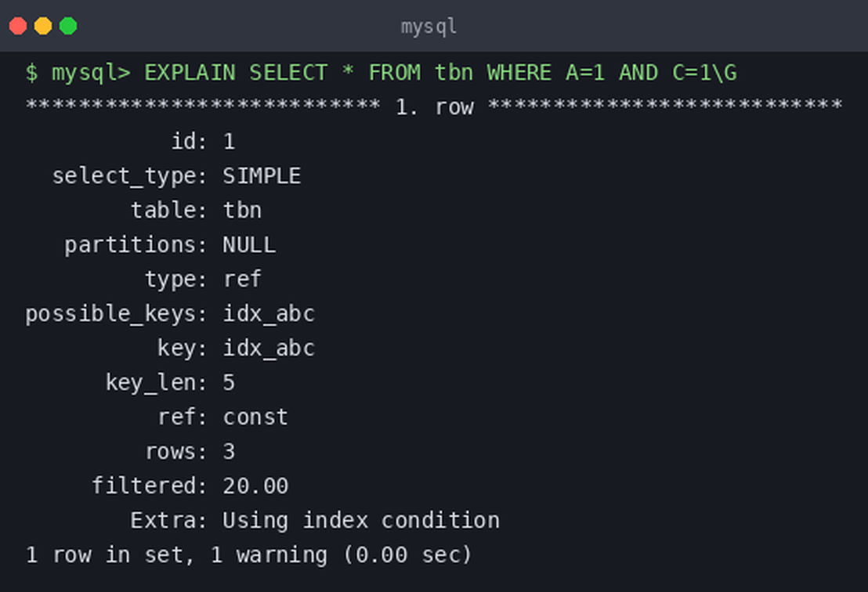The height and width of the screenshot is (592, 868).
Task: Click the key_len value 5
Action: tap(230, 382)
